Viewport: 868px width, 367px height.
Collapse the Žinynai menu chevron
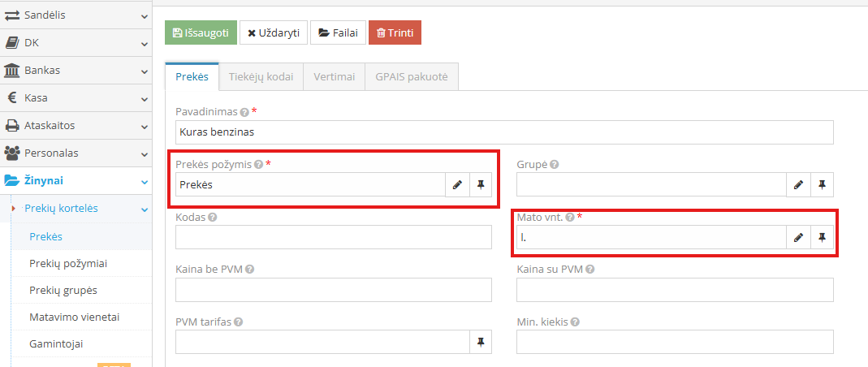(145, 182)
